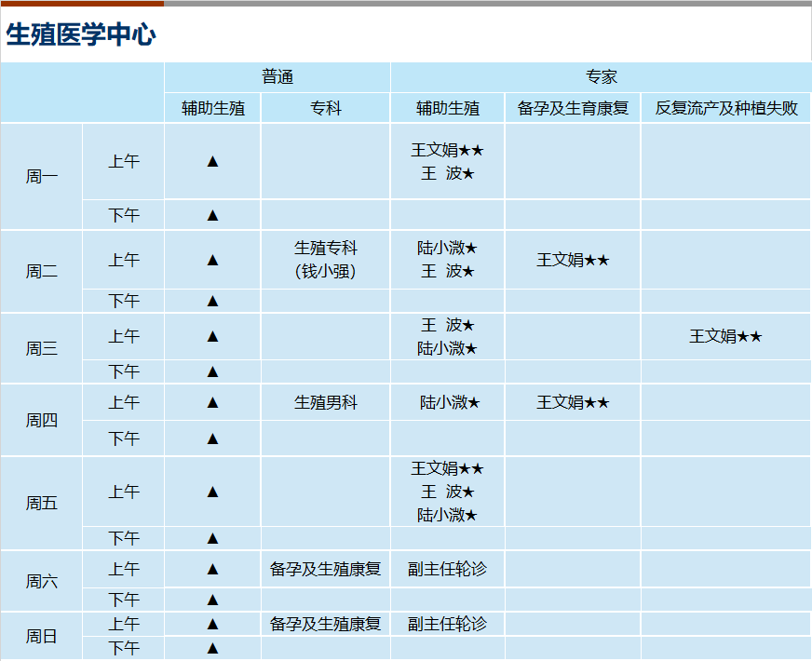The width and height of the screenshot is (812, 661).
Task: Click the 周六 row label
Action: pyautogui.click(x=41, y=581)
